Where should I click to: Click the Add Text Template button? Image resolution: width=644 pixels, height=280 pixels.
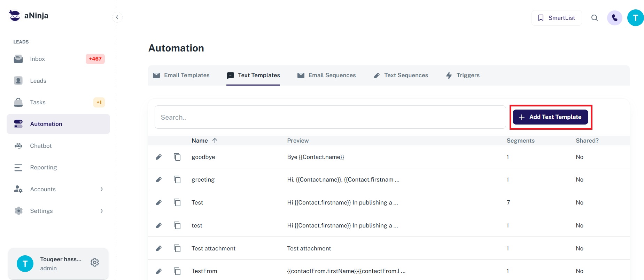550,117
